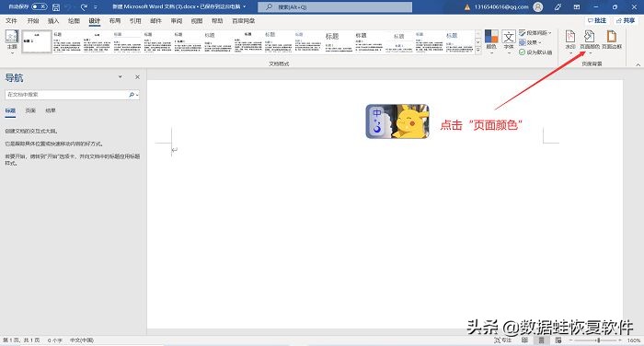Select the first document style thumbnail
The width and height of the screenshot is (644, 346).
click(x=37, y=41)
